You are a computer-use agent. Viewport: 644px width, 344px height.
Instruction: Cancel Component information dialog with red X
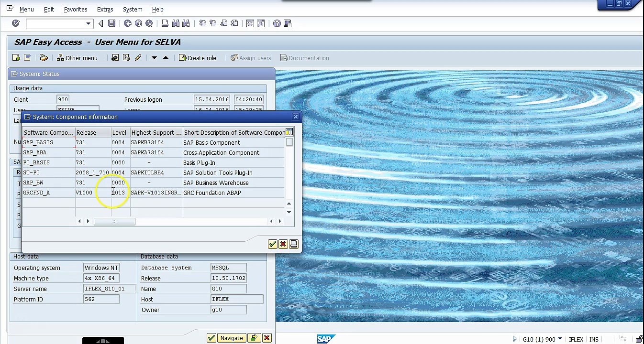point(283,244)
